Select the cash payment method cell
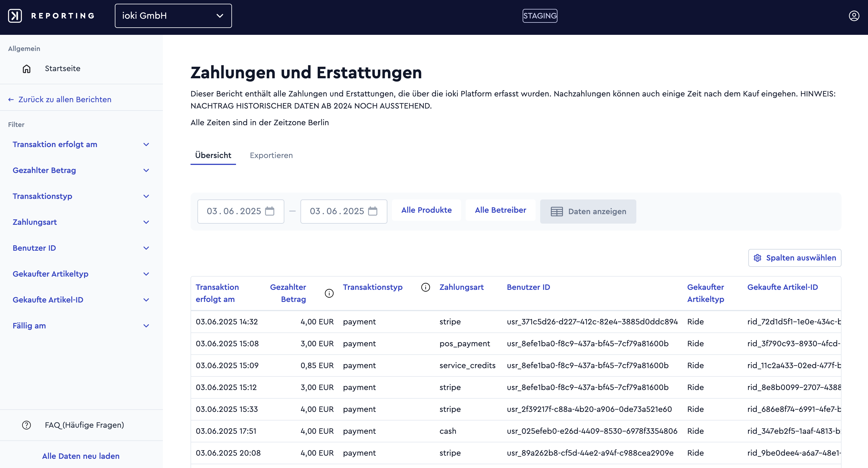 tap(448, 431)
